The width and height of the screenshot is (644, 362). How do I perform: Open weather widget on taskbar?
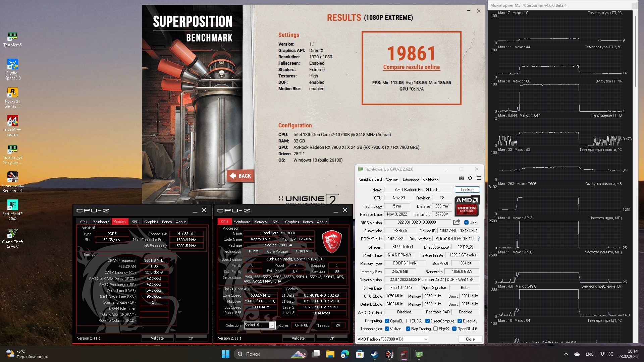tap(27, 354)
